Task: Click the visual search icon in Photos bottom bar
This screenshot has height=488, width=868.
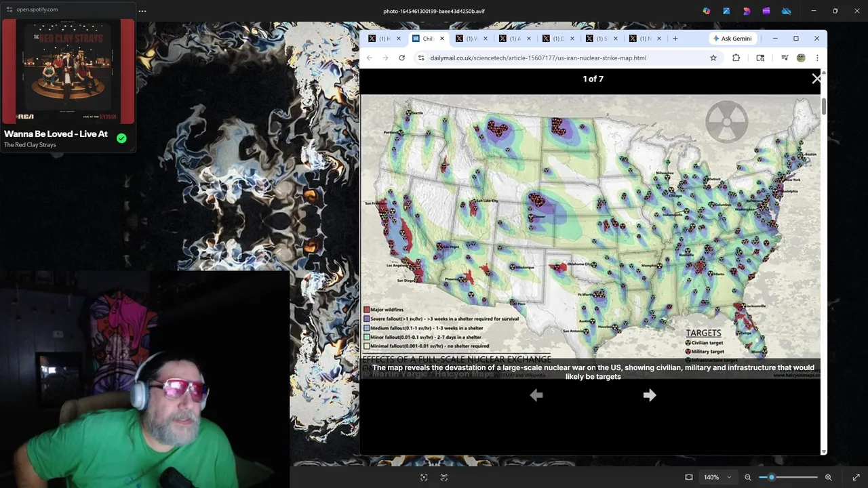Action: (424, 477)
